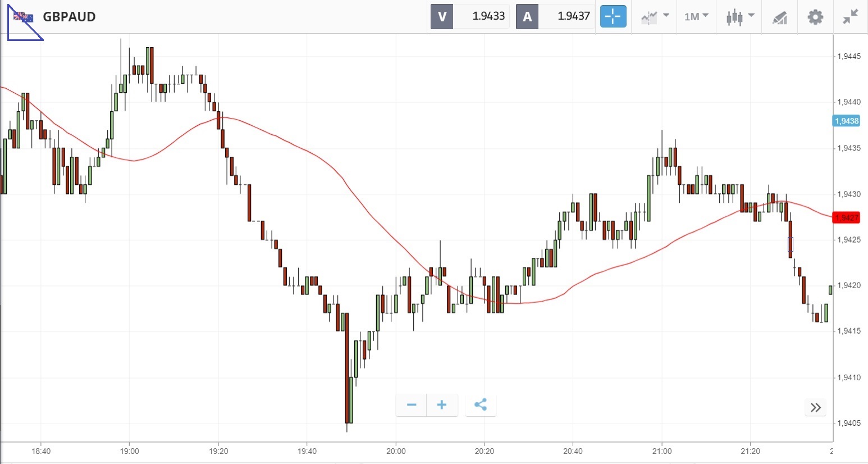The image size is (868, 464).
Task: Toggle the crosshair cursor button
Action: (613, 16)
